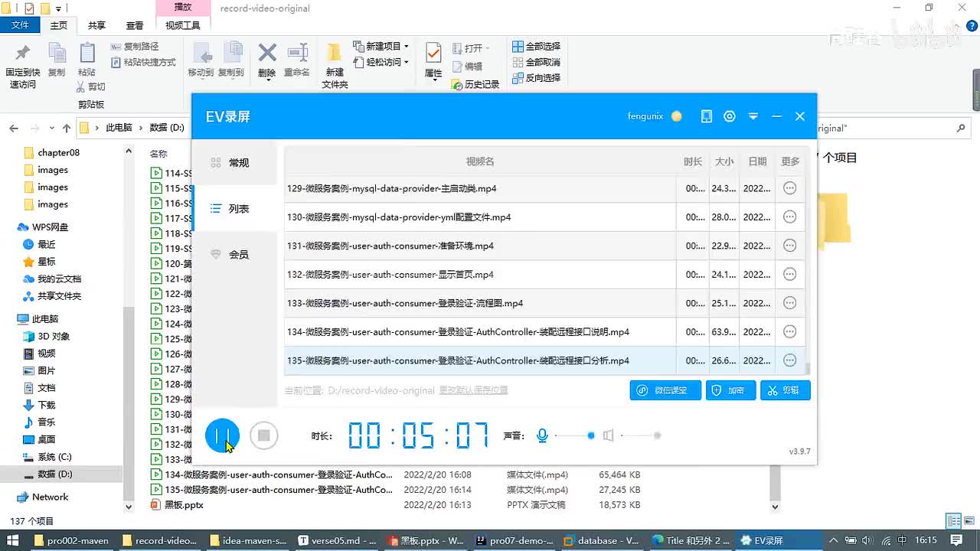Click 更改默认保存位置 link
The height and width of the screenshot is (551, 980).
tap(473, 390)
